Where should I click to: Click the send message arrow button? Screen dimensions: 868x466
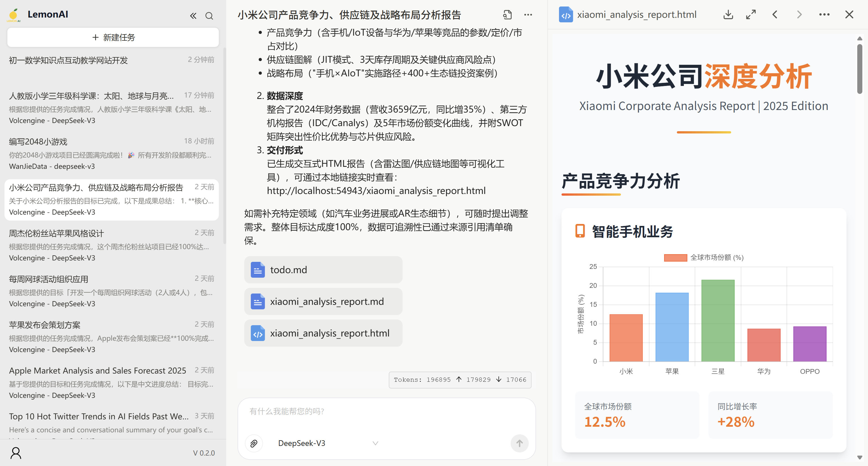pos(519,443)
